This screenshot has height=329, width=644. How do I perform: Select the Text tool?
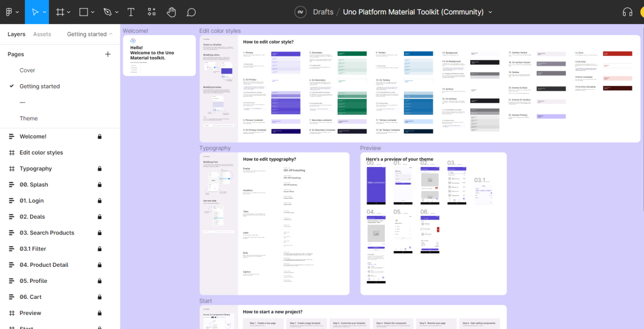pyautogui.click(x=130, y=11)
